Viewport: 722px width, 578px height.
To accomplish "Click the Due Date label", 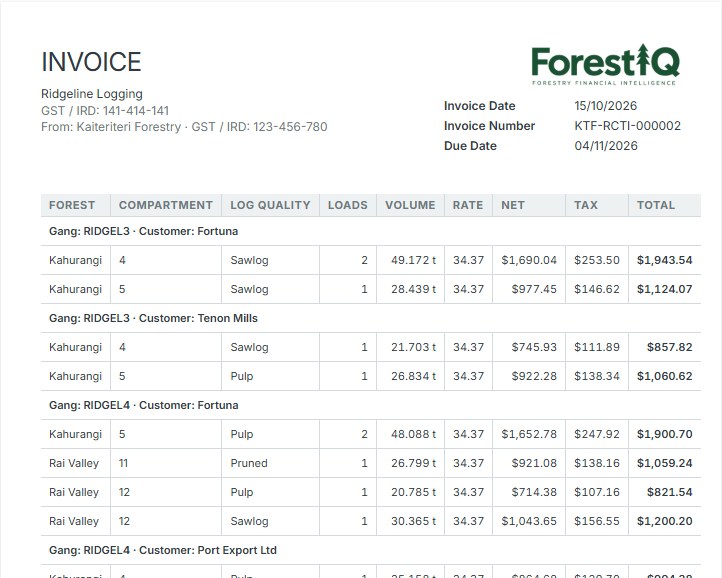I will click(x=470, y=146).
